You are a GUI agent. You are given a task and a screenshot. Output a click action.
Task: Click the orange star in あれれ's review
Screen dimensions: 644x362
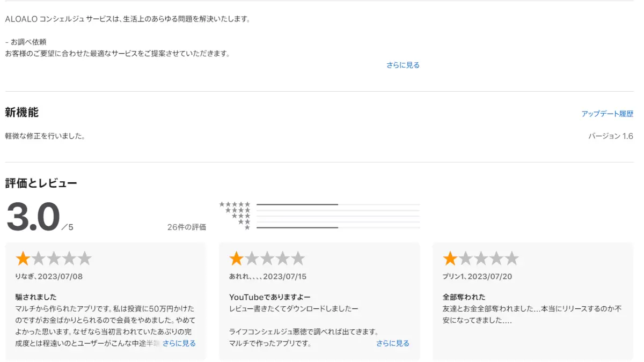236,259
